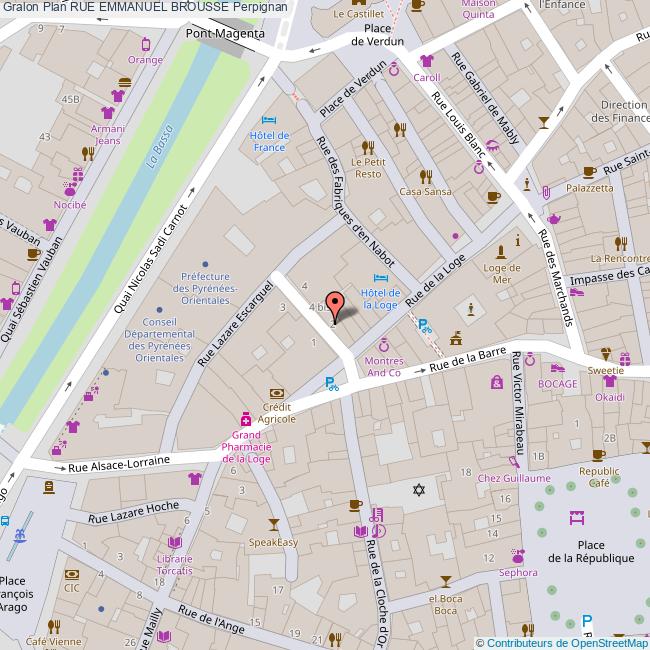Click the Casa Sansa restaurant icon
The image size is (650, 650).
[x=399, y=129]
